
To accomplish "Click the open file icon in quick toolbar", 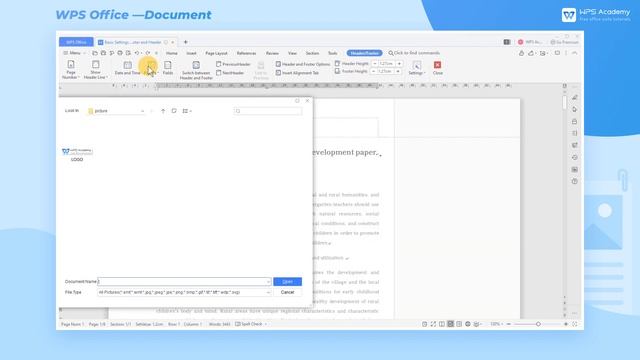I will (x=95, y=53).
